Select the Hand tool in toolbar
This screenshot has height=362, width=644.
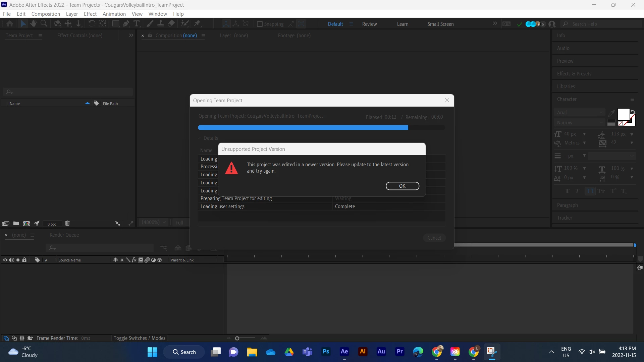point(33,24)
